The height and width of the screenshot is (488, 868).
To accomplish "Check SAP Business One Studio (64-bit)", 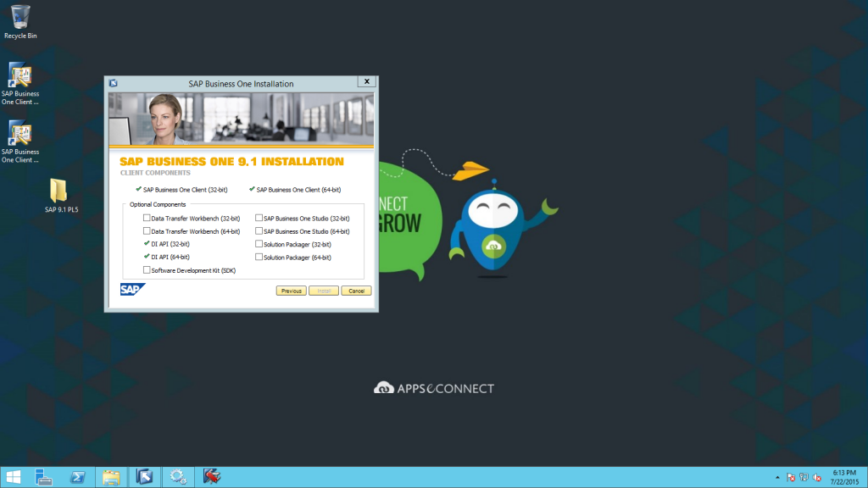I will point(259,230).
